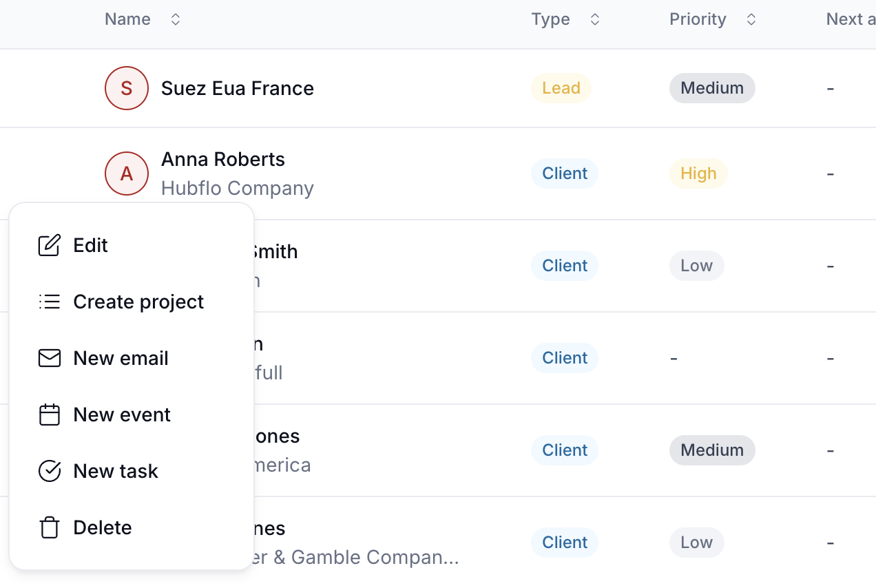
Task: Click the New task checkmark icon
Action: [50, 471]
